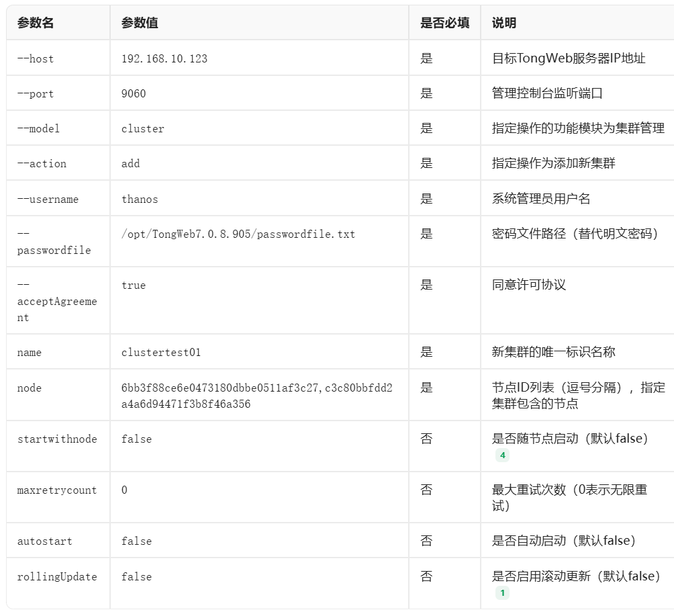This screenshot has height=616, width=674.
Task: Click the --passwordfile parameter name
Action: click(54, 242)
